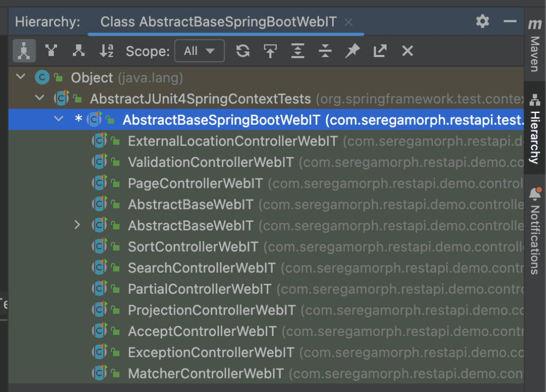Collapse all hierarchy nodes
This screenshot has height=392, width=546.
[x=325, y=51]
